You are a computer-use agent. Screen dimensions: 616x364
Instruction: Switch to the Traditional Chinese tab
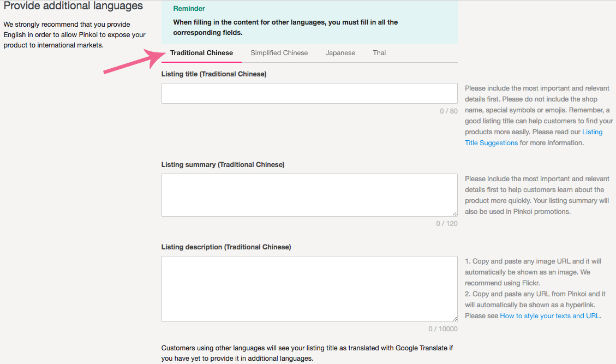(x=201, y=53)
